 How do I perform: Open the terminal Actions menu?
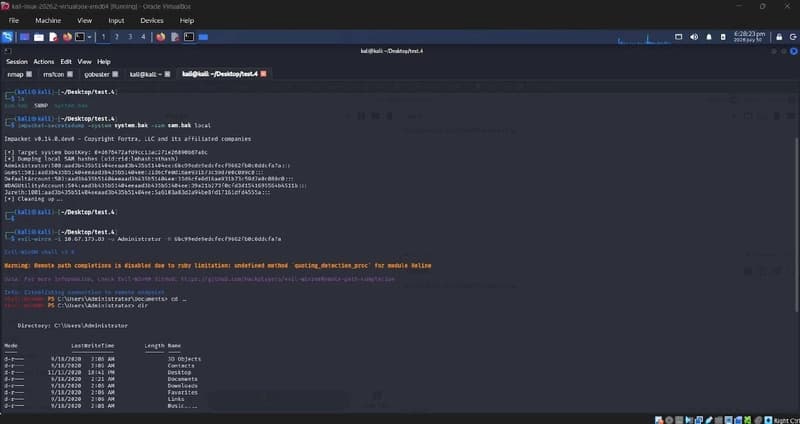click(44, 61)
